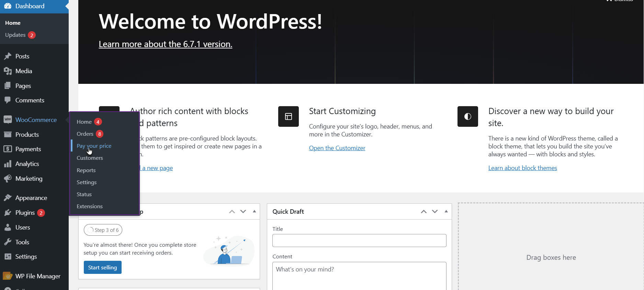Click the Step 3 of 6 progress pill
644x290 pixels.
pyautogui.click(x=103, y=230)
